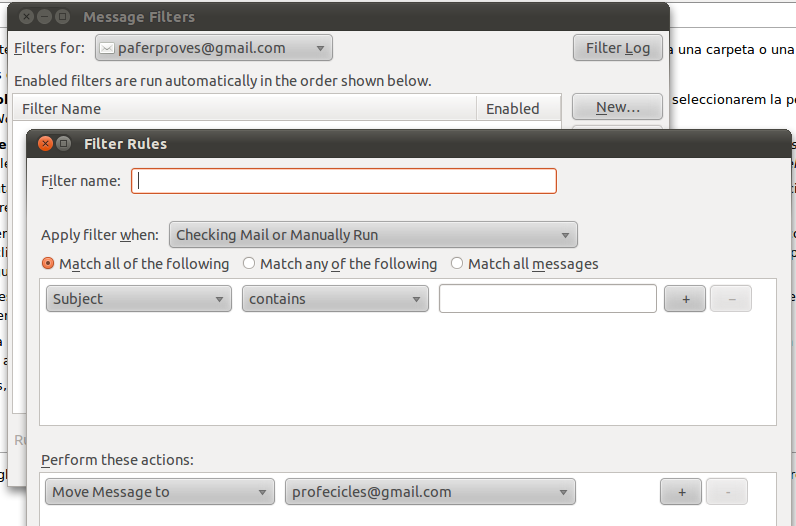Select Match all of the following

pyautogui.click(x=48, y=264)
